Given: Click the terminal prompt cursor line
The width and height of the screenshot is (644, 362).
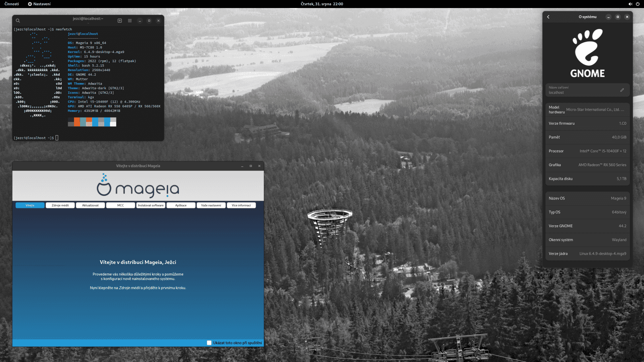Looking at the screenshot, I should tap(36, 138).
